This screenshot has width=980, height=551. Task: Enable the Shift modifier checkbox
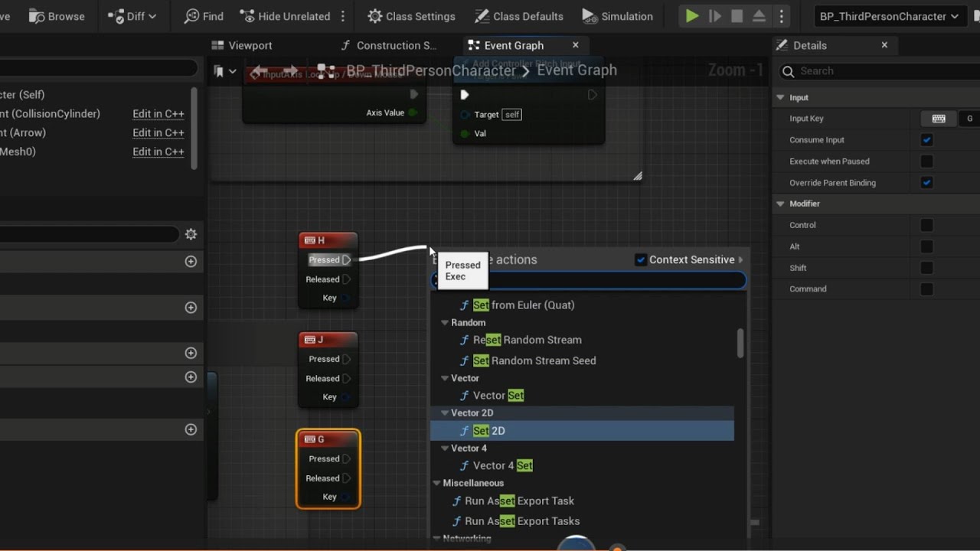[x=927, y=268]
